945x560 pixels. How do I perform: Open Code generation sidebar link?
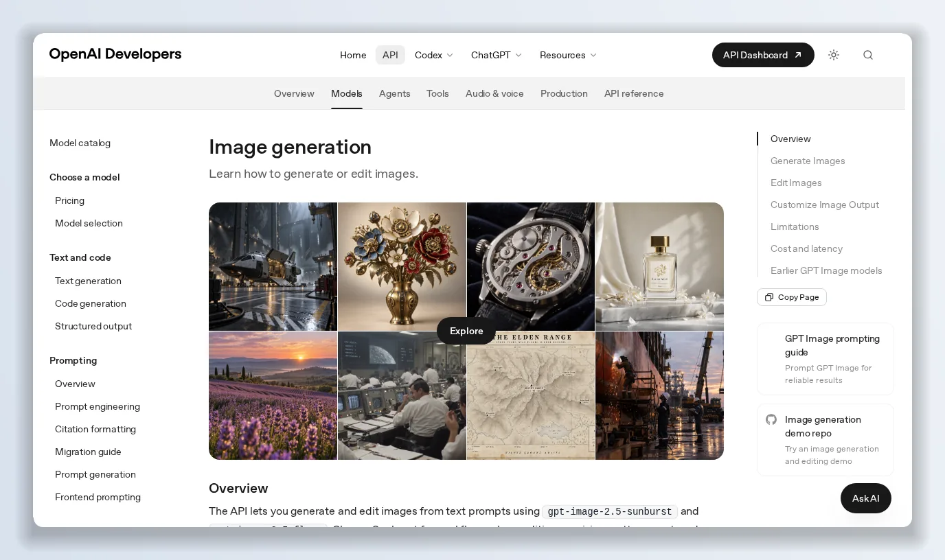91,303
